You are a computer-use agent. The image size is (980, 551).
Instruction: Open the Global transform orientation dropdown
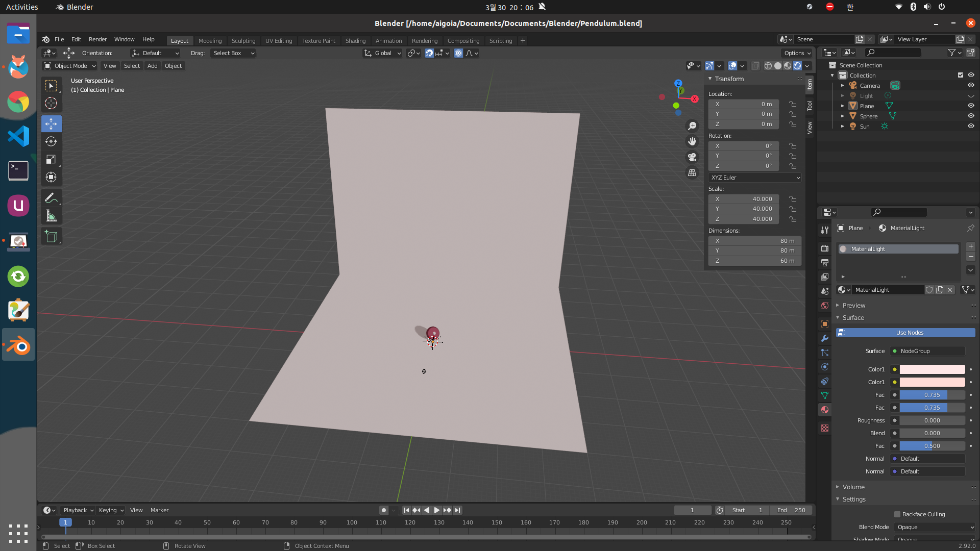coord(382,53)
